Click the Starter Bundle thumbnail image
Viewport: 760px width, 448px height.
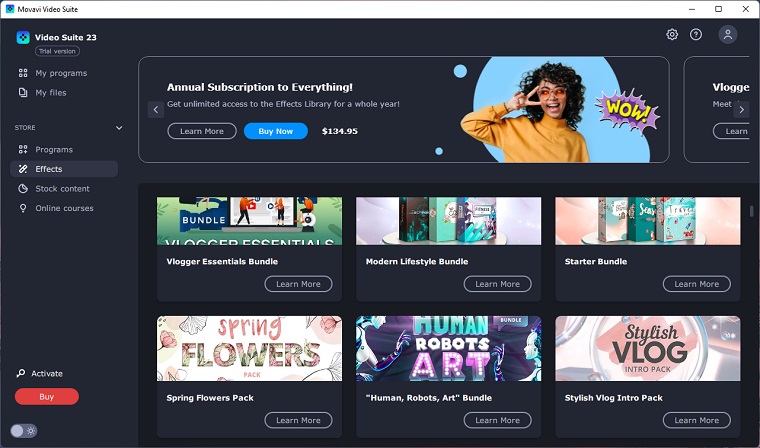click(x=648, y=221)
